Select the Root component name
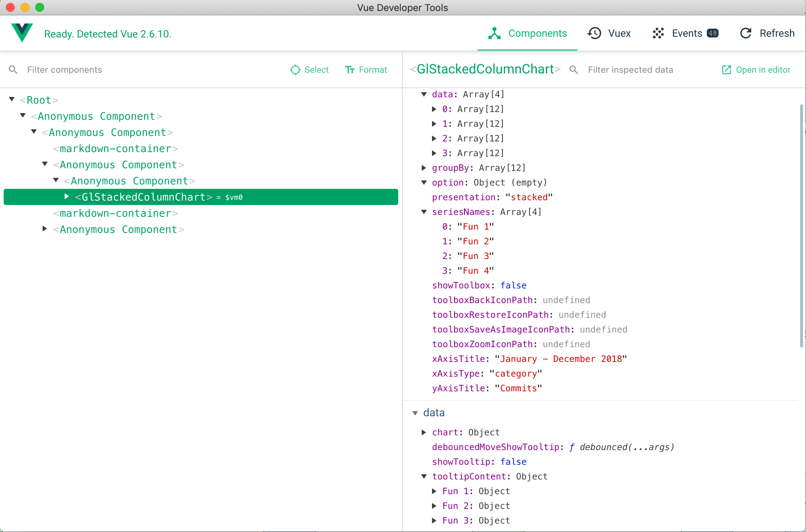Viewport: 806px width, 532px height. point(39,100)
